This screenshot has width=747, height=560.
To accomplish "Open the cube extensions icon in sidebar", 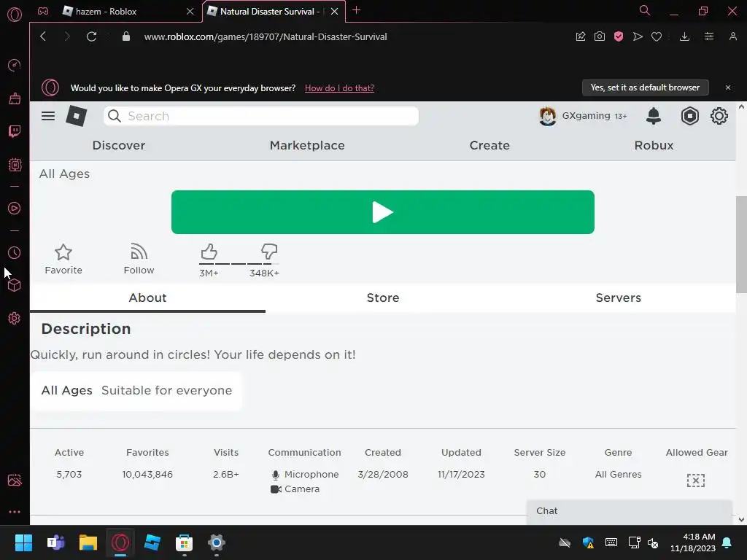I will 15,285.
